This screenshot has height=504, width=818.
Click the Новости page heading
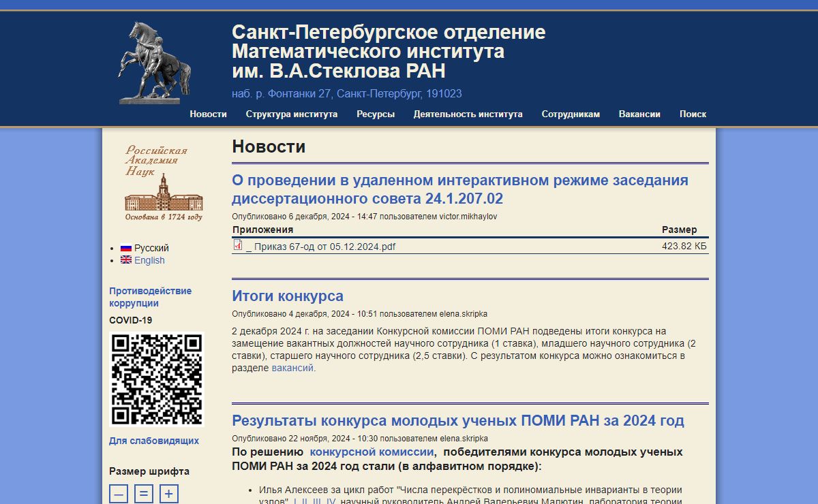click(x=269, y=146)
